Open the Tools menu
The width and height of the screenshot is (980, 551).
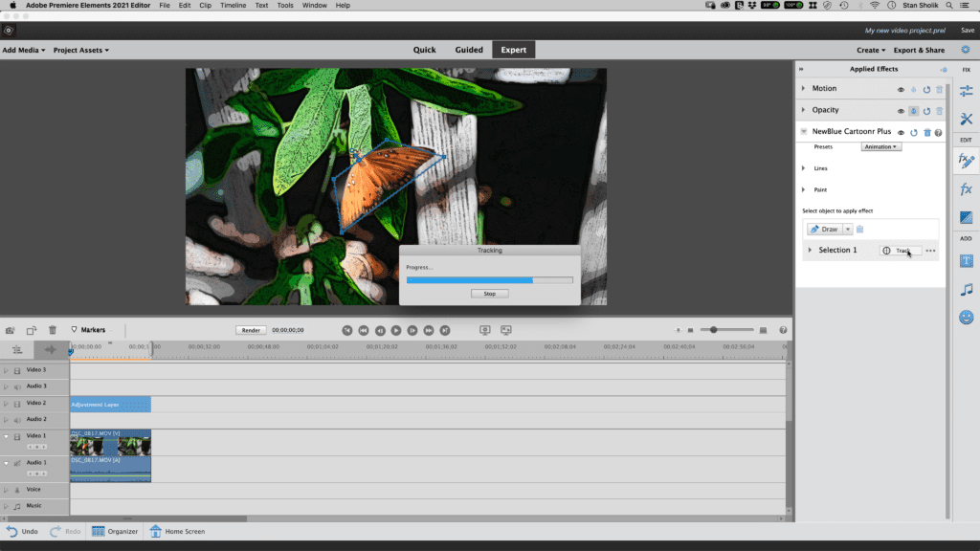[285, 5]
